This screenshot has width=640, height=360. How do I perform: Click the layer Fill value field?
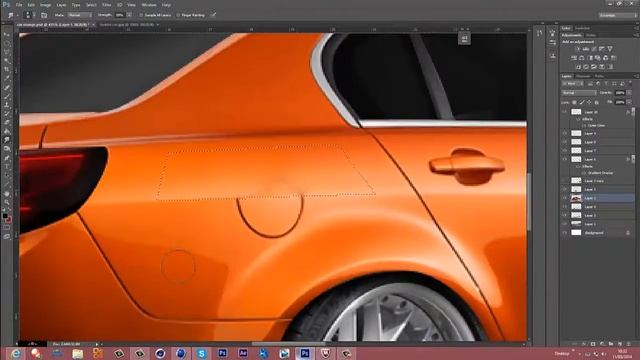pyautogui.click(x=620, y=102)
